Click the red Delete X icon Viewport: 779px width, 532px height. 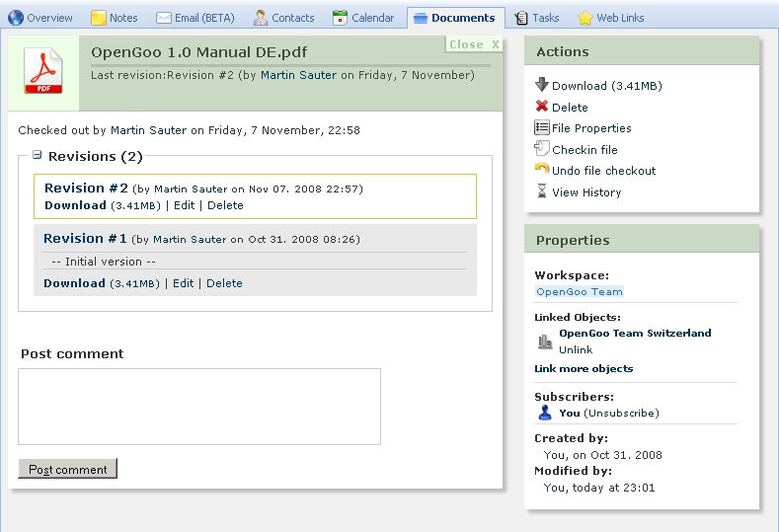coord(541,107)
